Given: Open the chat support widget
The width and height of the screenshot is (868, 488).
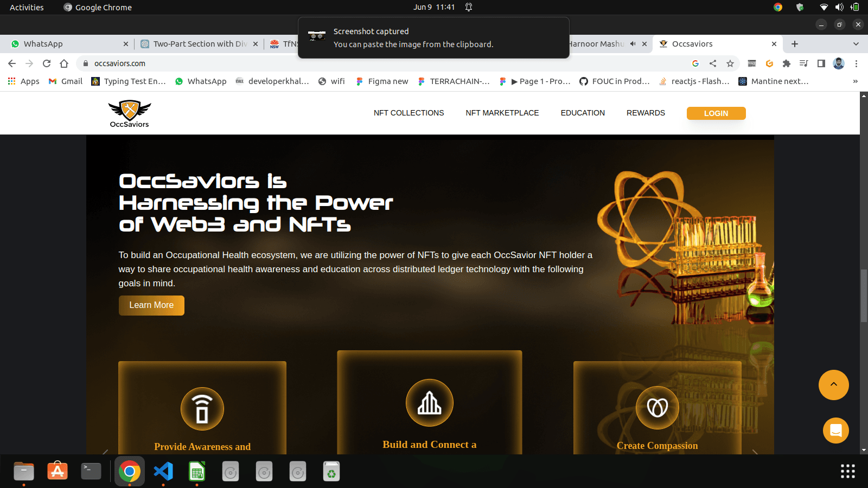Looking at the screenshot, I should tap(836, 431).
